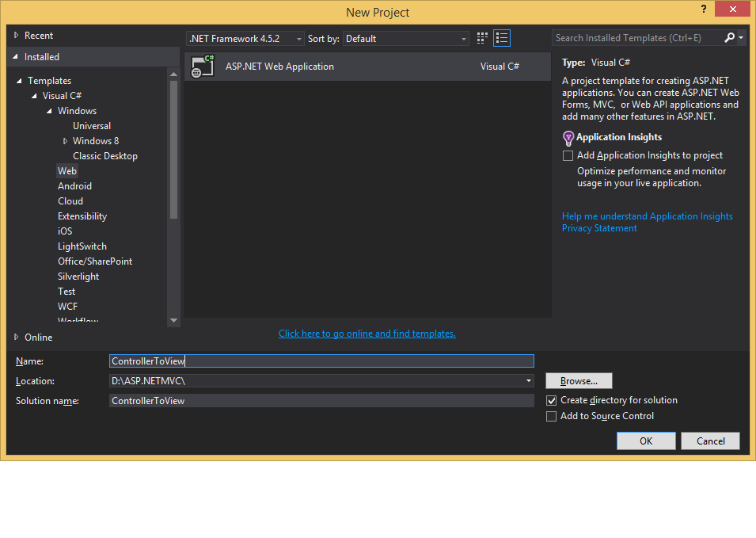
Task: Open the Help question mark button
Action: click(704, 9)
